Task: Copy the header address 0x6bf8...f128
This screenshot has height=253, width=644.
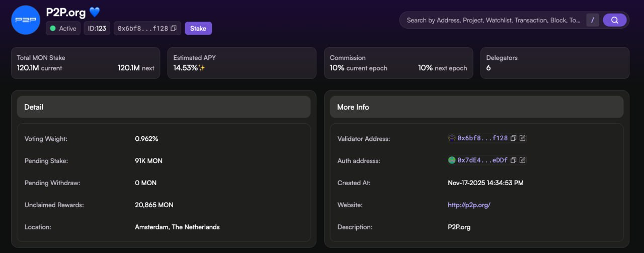Action: (174, 29)
